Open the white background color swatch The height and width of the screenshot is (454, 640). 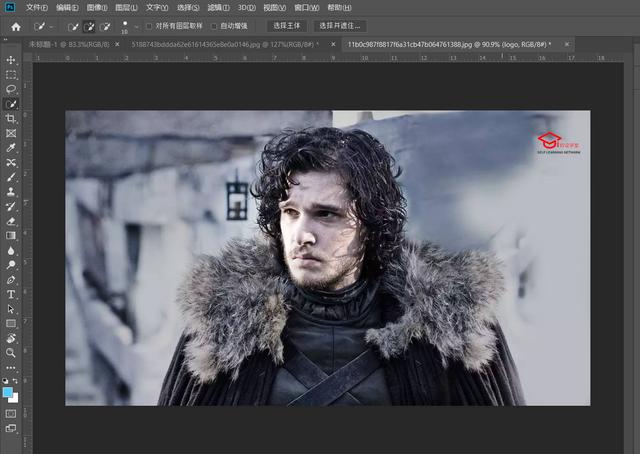(x=15, y=399)
